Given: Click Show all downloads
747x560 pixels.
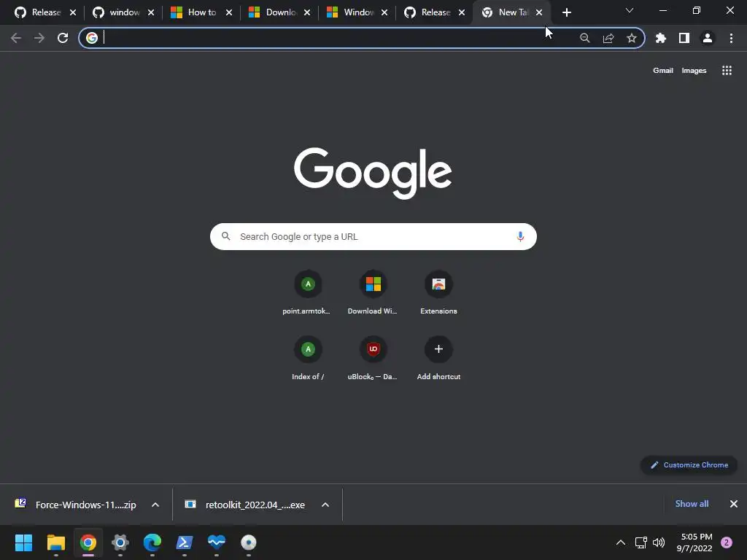Looking at the screenshot, I should tap(692, 504).
